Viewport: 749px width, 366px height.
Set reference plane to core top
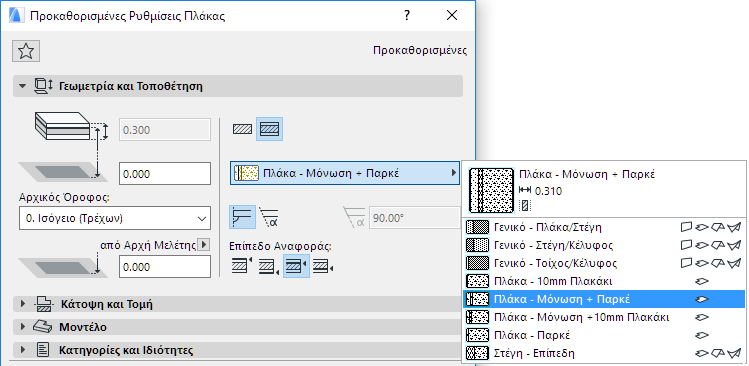pyautogui.click(x=296, y=265)
